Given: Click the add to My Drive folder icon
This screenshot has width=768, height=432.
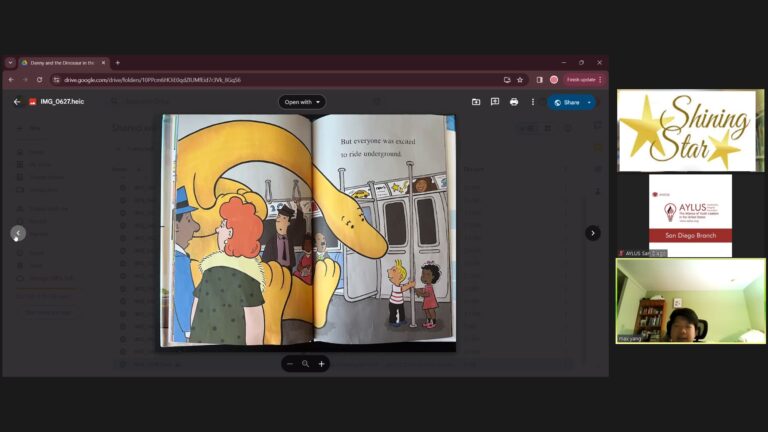Looking at the screenshot, I should click(476, 102).
